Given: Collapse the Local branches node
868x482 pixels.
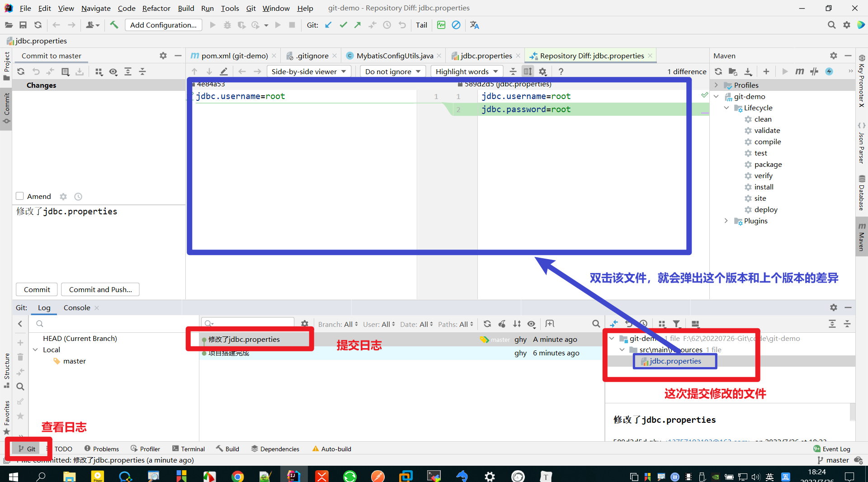Looking at the screenshot, I should tap(35, 350).
